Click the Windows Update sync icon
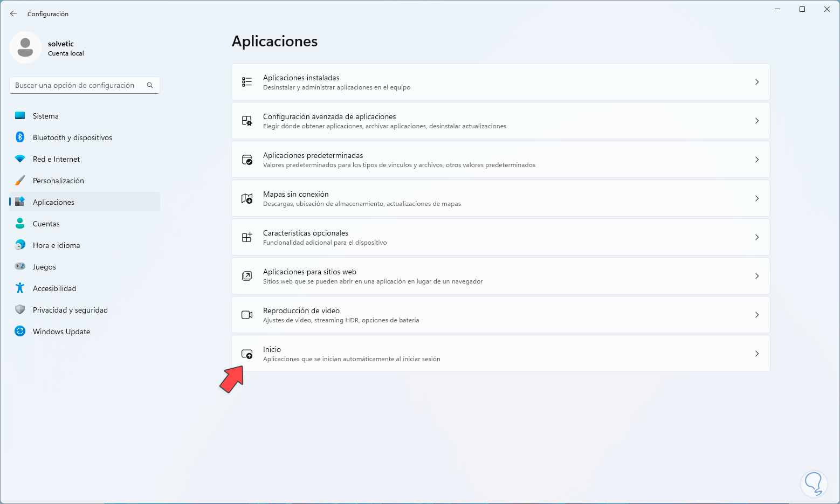840x504 pixels. [x=20, y=332]
